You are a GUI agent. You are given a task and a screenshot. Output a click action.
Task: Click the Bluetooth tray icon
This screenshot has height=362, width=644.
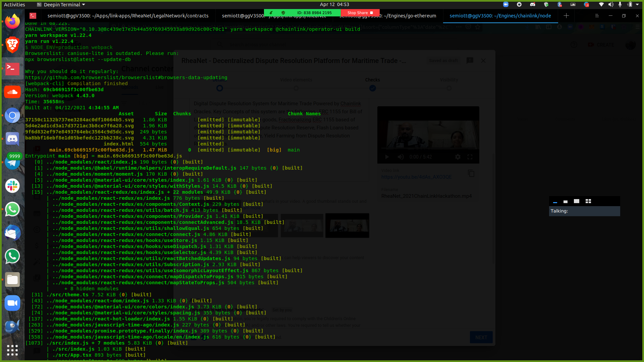(x=559, y=4)
